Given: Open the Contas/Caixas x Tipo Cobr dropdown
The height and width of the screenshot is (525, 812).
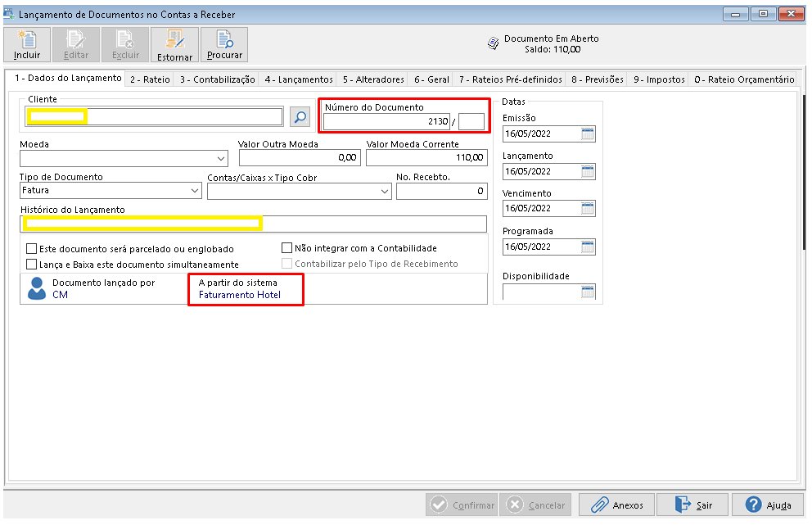Looking at the screenshot, I should point(384,191).
